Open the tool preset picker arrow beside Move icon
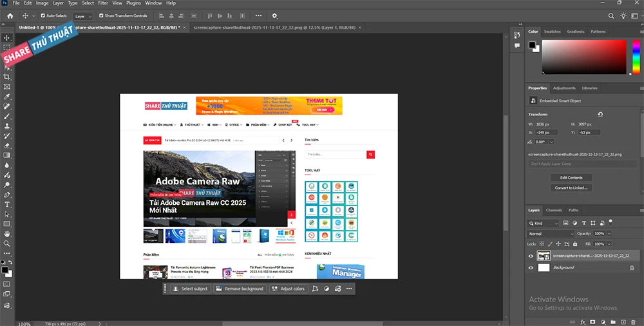The width and height of the screenshot is (644, 326). tap(33, 16)
